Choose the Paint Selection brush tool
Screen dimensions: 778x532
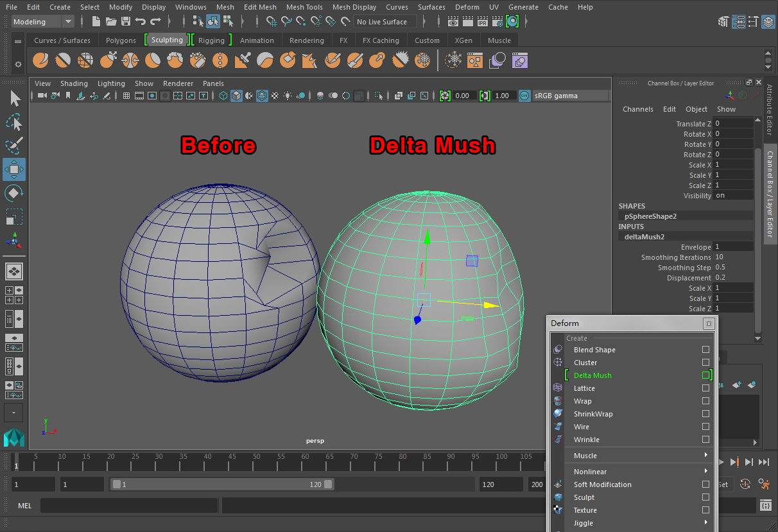click(x=14, y=146)
